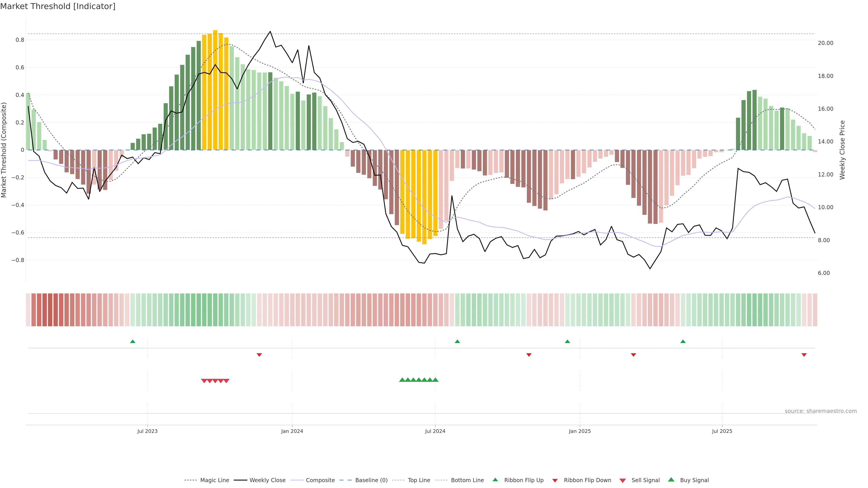868x488 pixels.
Task: Toggle the Composite legend entry
Action: [320, 480]
